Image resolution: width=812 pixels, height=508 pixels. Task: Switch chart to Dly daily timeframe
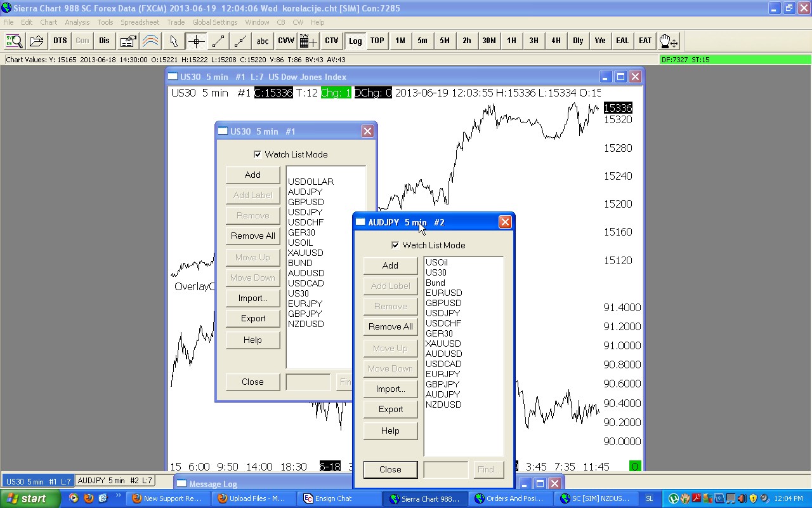tap(578, 41)
